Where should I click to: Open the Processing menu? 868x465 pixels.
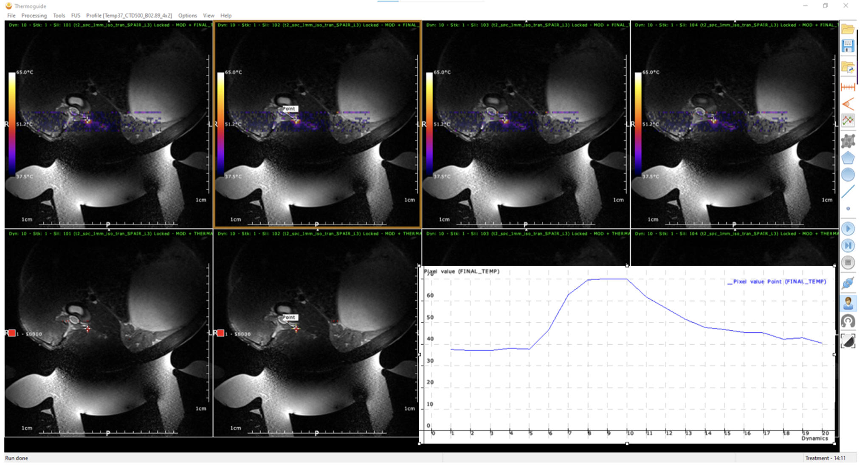[34, 16]
